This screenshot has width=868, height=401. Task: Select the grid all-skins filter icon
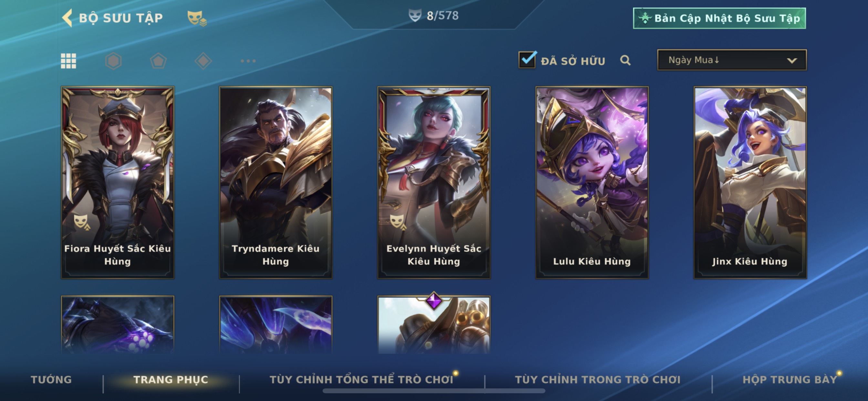68,61
